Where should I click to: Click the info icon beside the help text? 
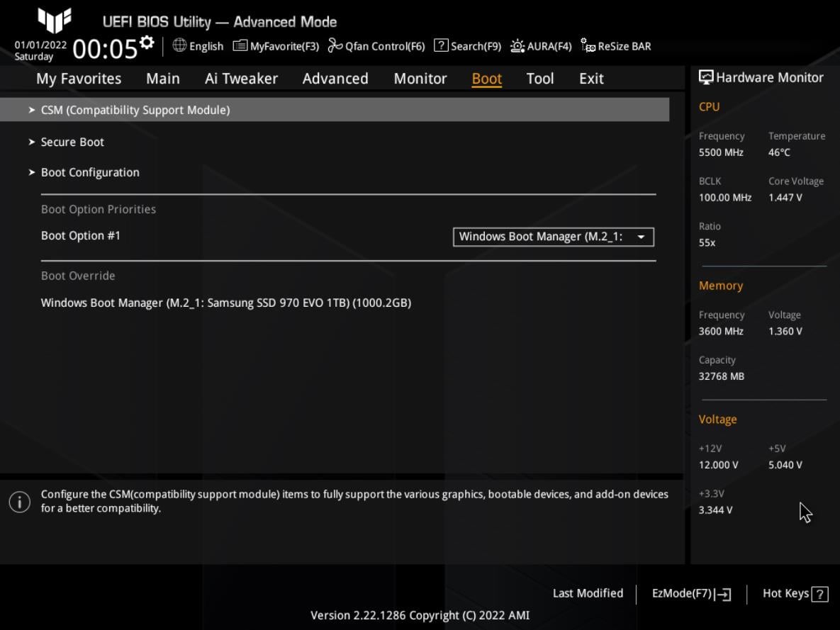pos(20,502)
